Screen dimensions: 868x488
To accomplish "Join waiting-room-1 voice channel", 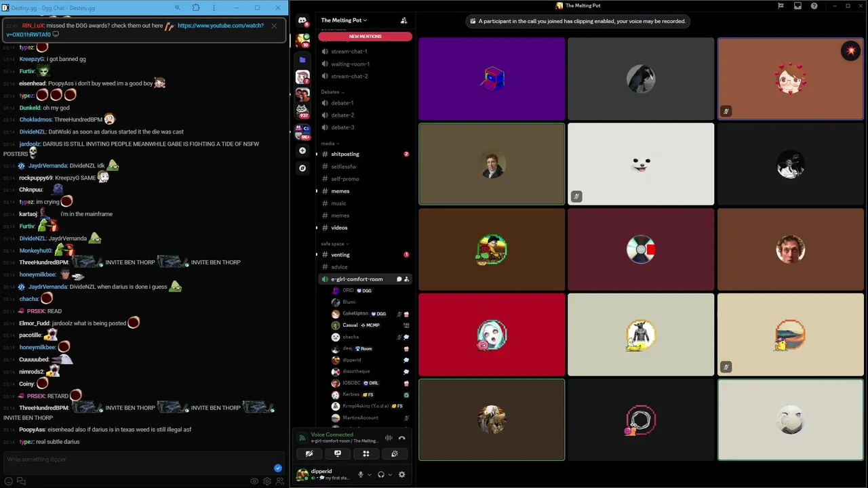I will pos(365,64).
